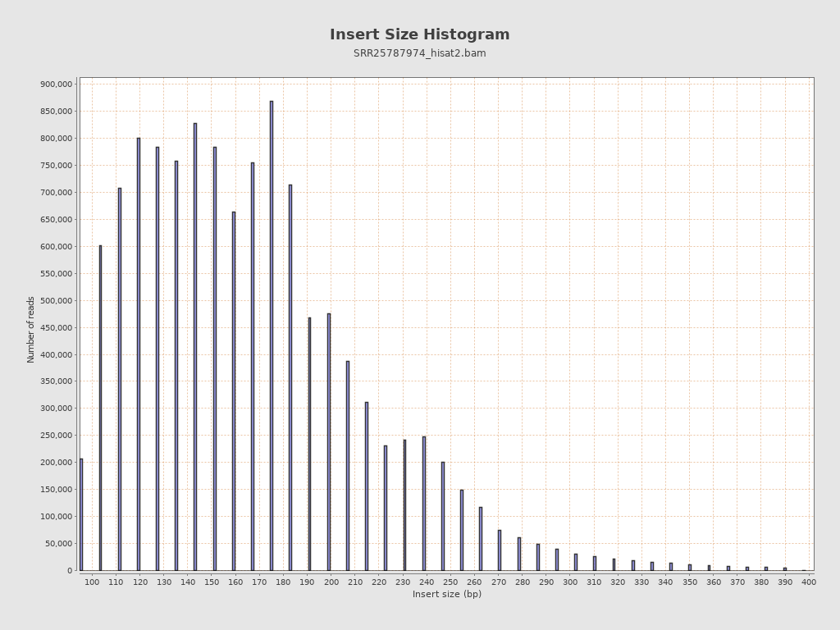Click the 400 tick label on x-axis
The height and width of the screenshot is (630, 840).
(809, 582)
